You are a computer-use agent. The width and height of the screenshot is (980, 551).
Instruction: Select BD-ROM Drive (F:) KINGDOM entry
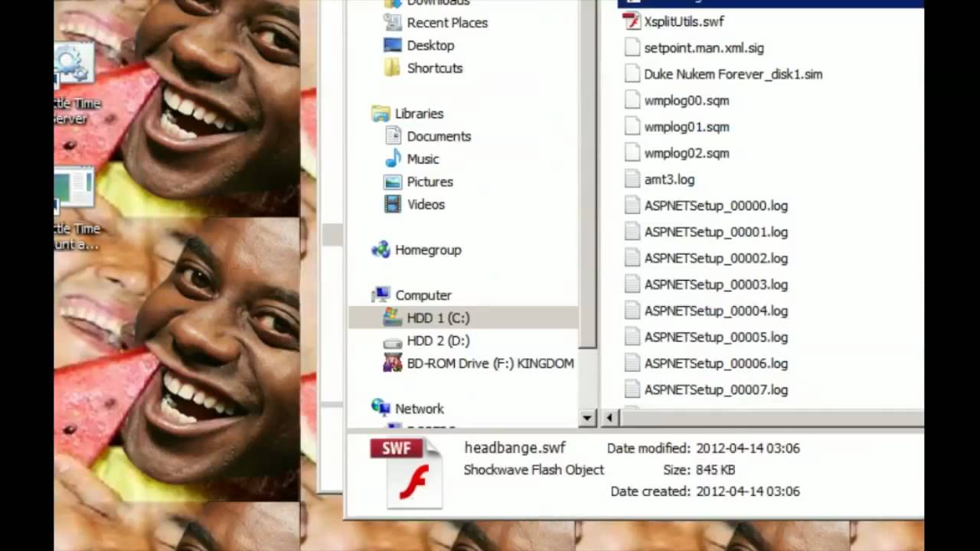point(490,363)
